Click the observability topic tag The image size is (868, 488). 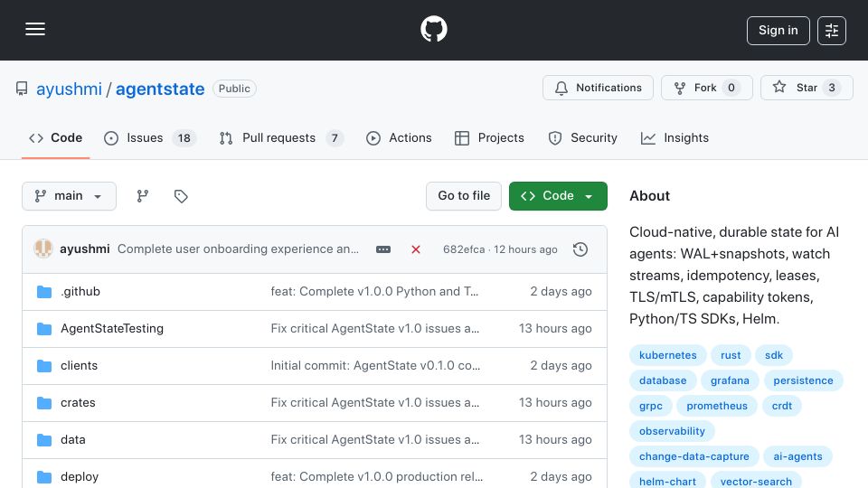[x=672, y=432]
